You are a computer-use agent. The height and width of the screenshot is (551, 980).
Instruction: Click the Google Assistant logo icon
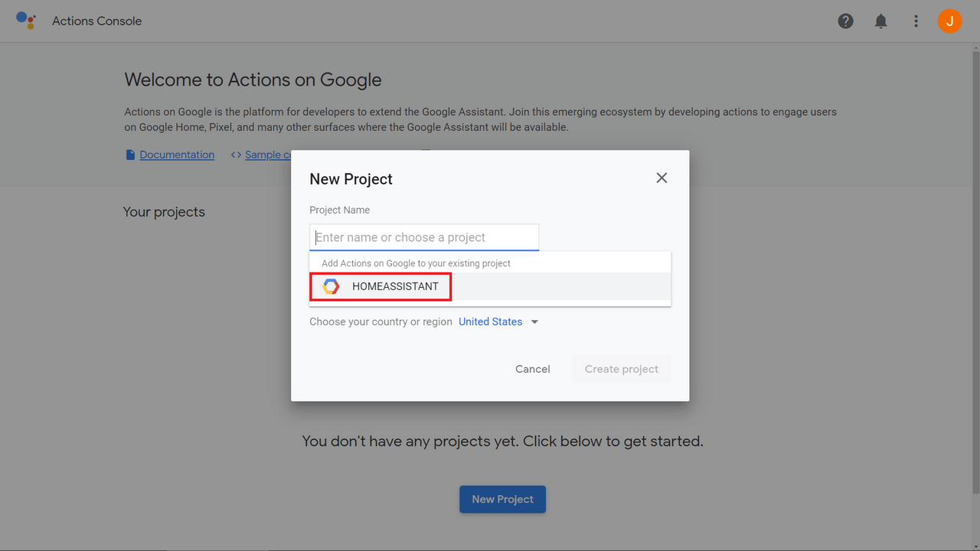(26, 21)
